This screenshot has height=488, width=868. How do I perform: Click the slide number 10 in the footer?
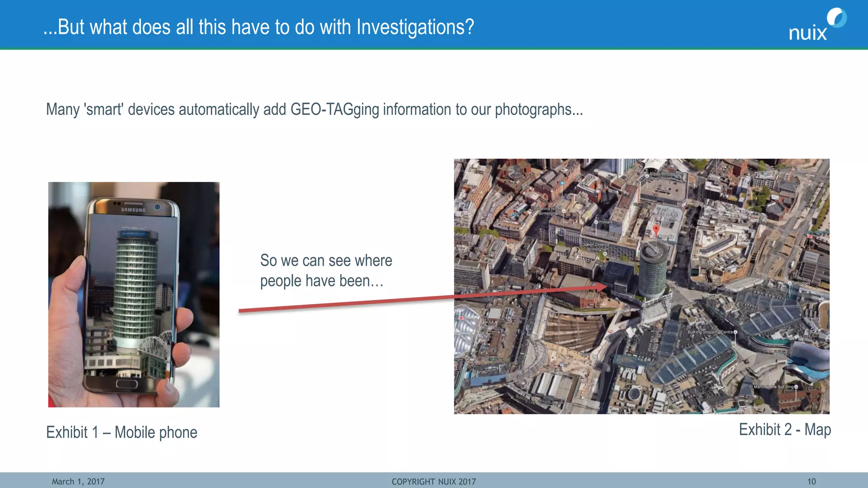coord(811,482)
